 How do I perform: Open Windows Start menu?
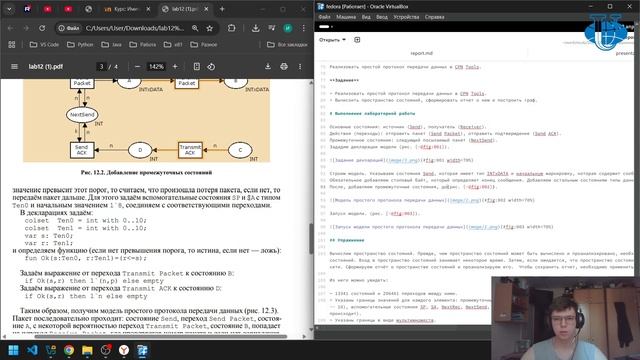point(13,350)
